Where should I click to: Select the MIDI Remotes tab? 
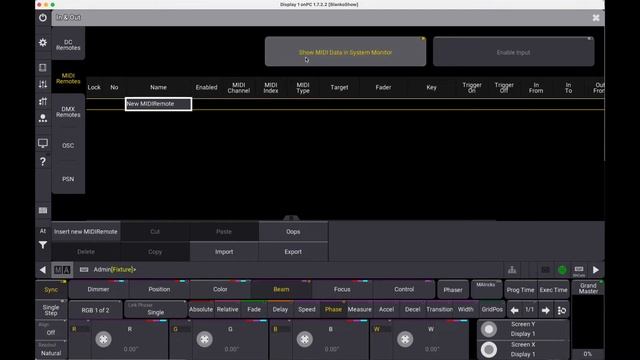(68, 78)
